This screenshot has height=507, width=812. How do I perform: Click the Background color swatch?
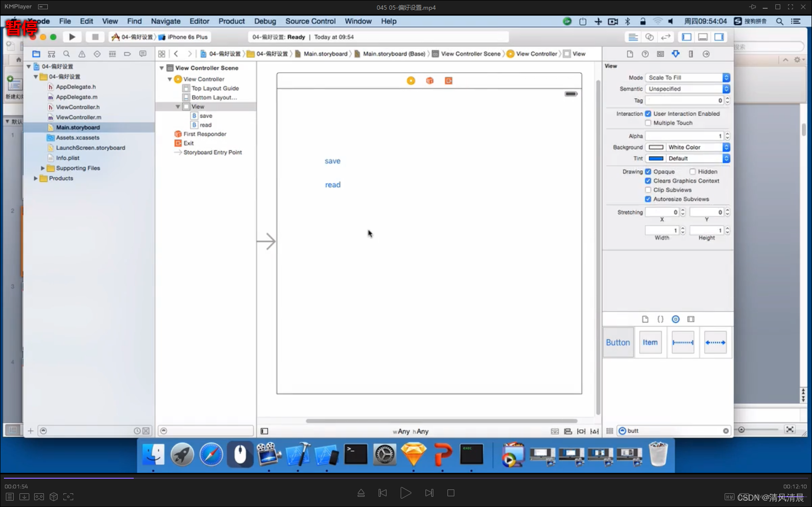click(x=656, y=147)
